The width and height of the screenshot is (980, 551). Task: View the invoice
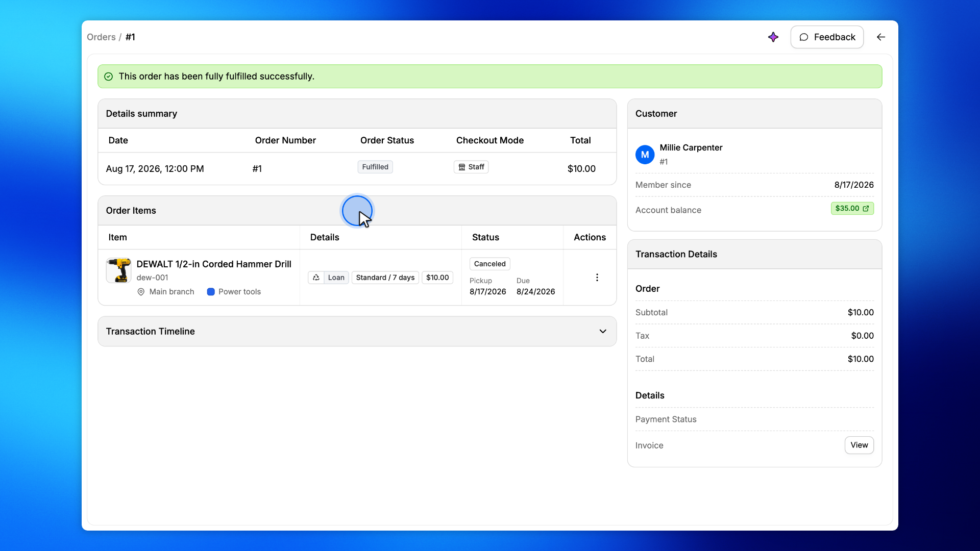click(859, 445)
